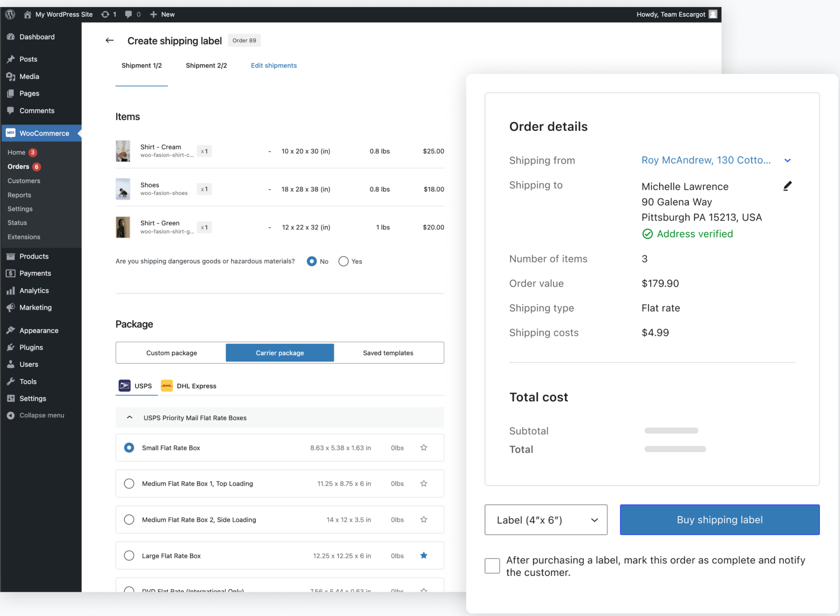
Task: Open the Edit shipments link
Action: pyautogui.click(x=274, y=65)
